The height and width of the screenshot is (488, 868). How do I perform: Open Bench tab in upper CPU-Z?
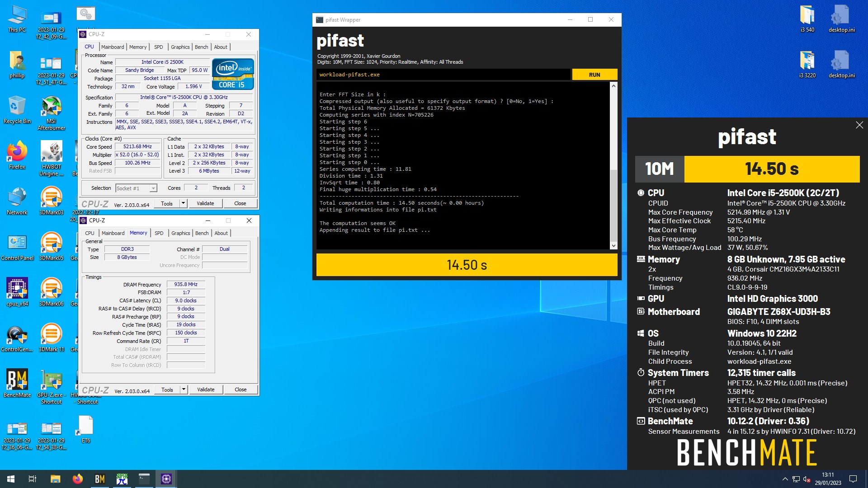[x=202, y=47]
